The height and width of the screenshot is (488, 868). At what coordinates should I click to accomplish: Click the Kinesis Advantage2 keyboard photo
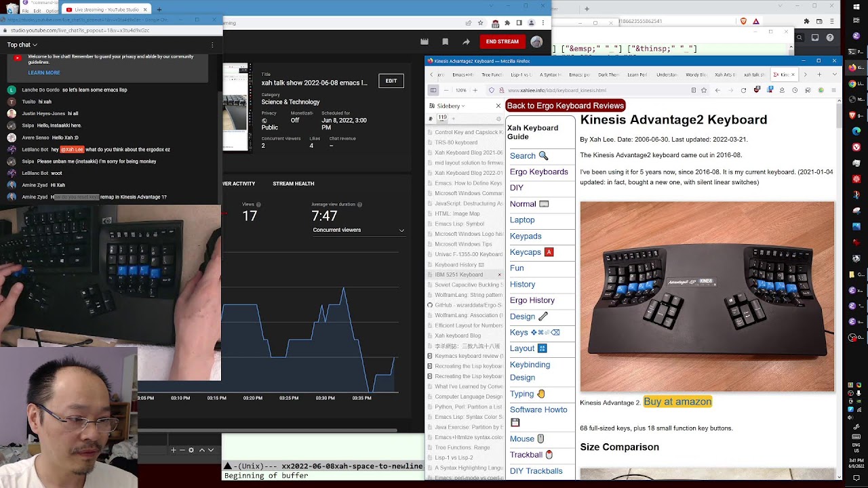click(x=707, y=296)
